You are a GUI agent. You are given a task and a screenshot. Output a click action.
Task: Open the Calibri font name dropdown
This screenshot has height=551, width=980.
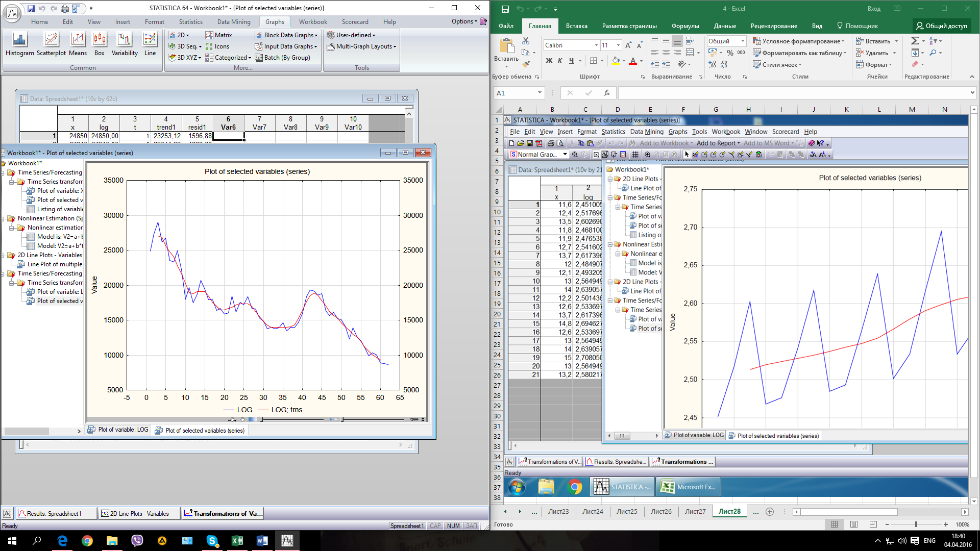pyautogui.click(x=596, y=45)
